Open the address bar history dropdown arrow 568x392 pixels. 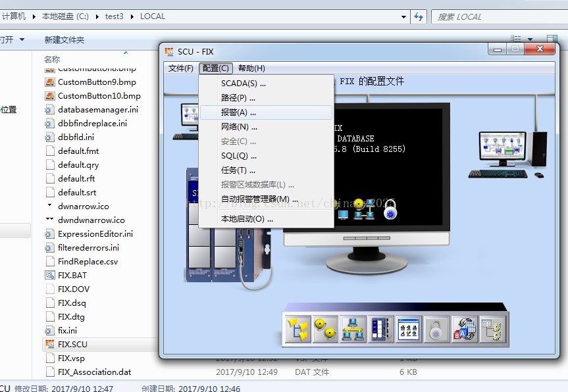pyautogui.click(x=403, y=16)
